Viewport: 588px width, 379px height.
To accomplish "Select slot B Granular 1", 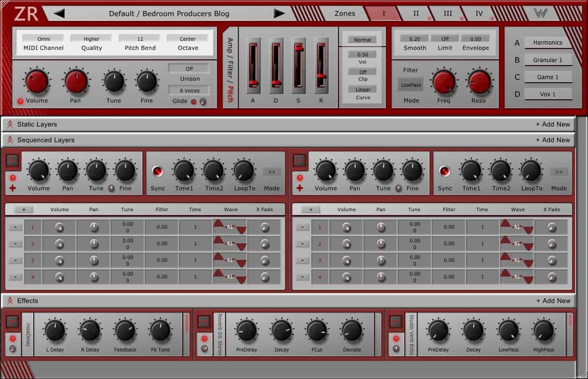I will [x=547, y=59].
